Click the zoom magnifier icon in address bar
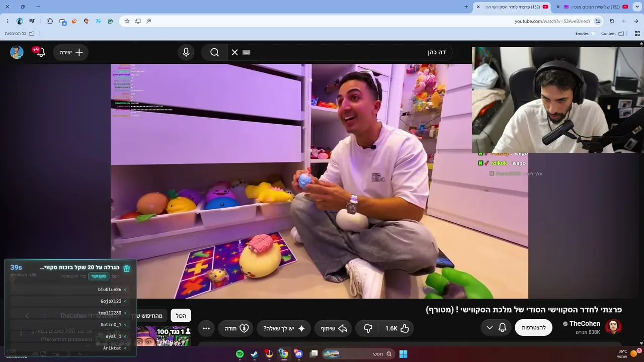The image size is (644, 362). click(x=149, y=21)
